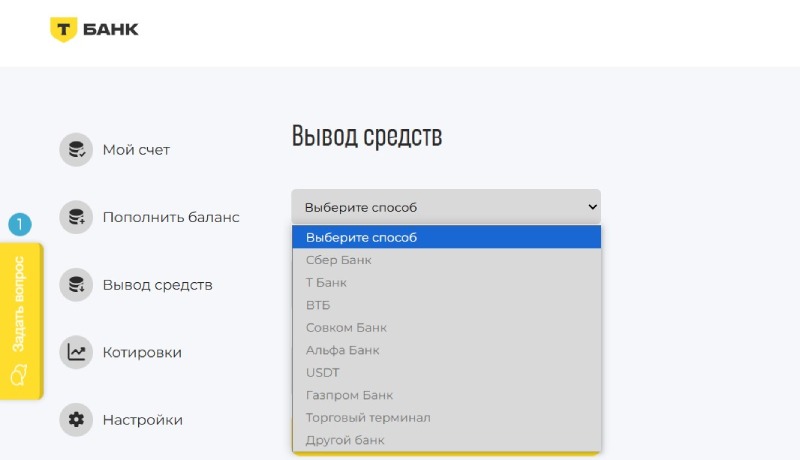Click the blue notification badge showing 1
The width and height of the screenshot is (800, 460).
tap(20, 224)
